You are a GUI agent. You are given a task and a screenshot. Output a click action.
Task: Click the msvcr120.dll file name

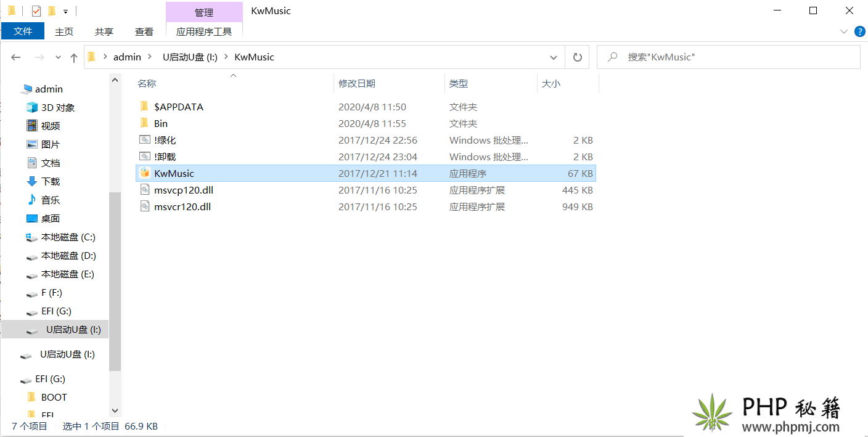[x=182, y=206]
